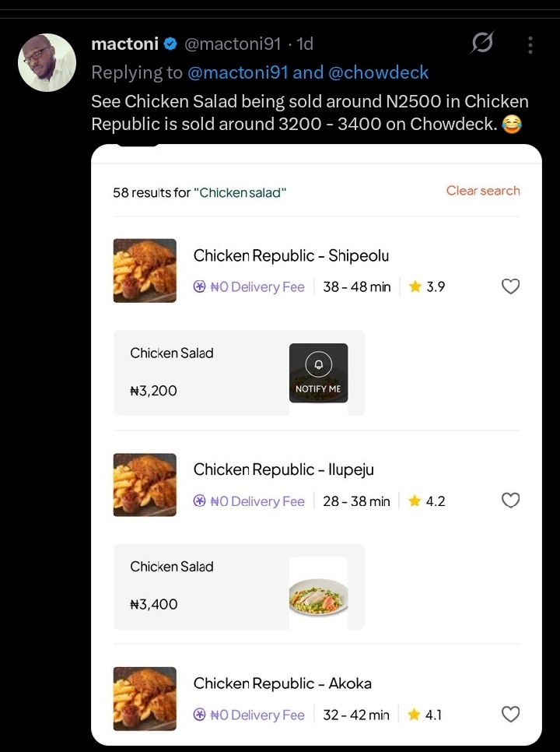Open the three-dot more options menu
Screen dimensions: 560x752
tap(530, 44)
